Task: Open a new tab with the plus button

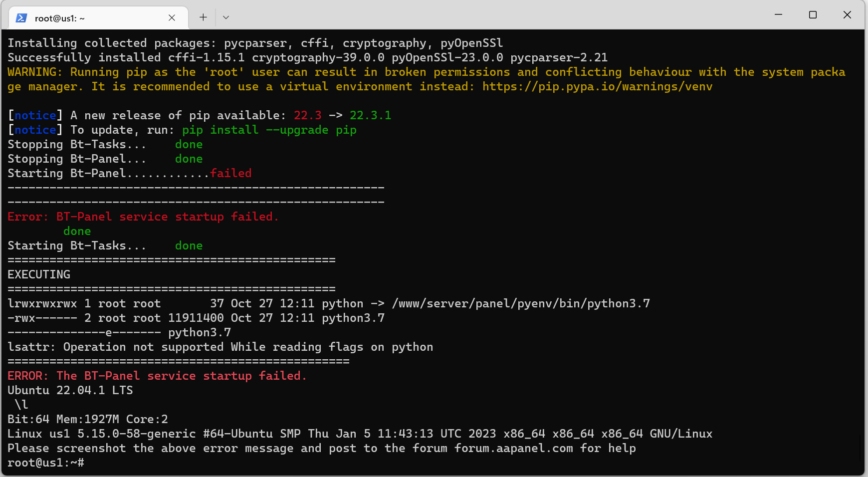Action: tap(203, 17)
